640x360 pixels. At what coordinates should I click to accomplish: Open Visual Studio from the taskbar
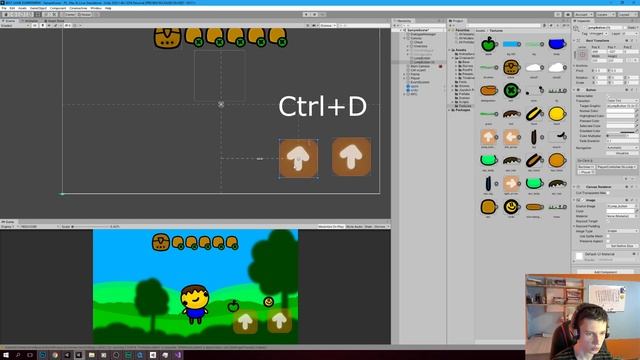coord(178,355)
